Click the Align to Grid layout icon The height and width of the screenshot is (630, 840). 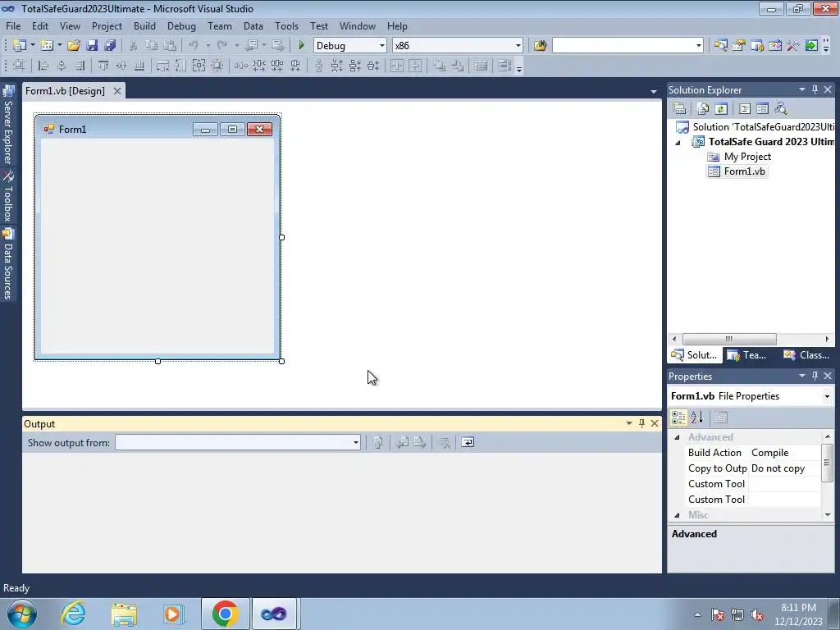[x=20, y=66]
